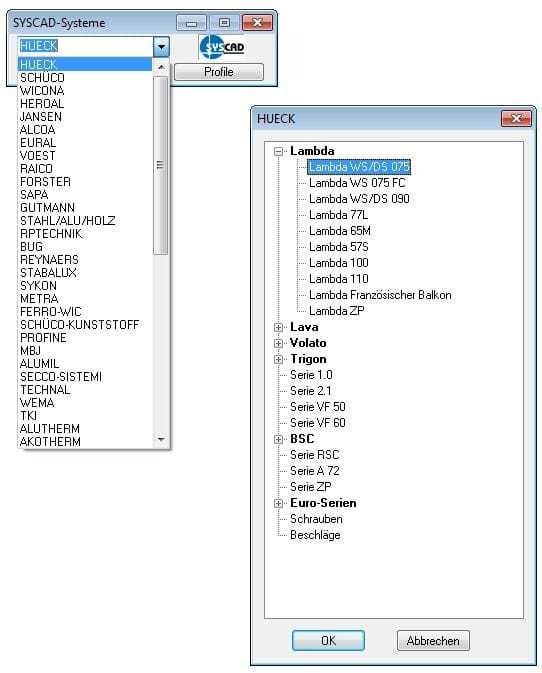Click the scroll-up arrow of manufacturer list
542x673 pixels.
(161, 67)
